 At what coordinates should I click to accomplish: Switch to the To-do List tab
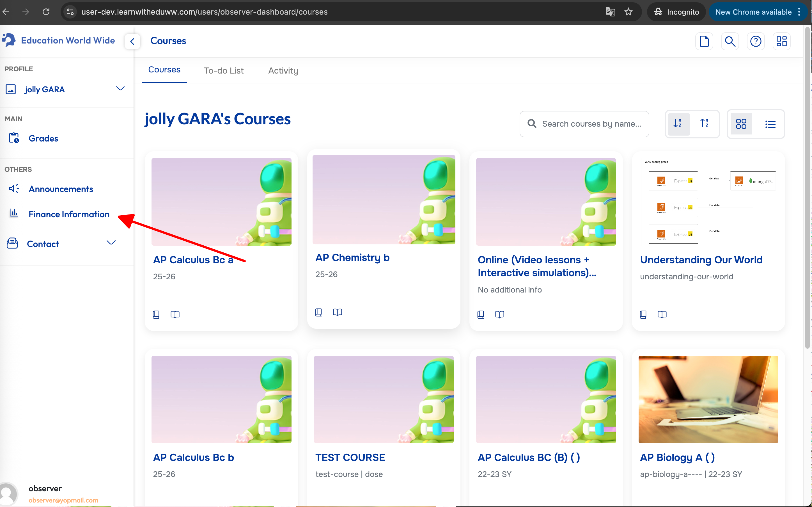[x=224, y=71]
